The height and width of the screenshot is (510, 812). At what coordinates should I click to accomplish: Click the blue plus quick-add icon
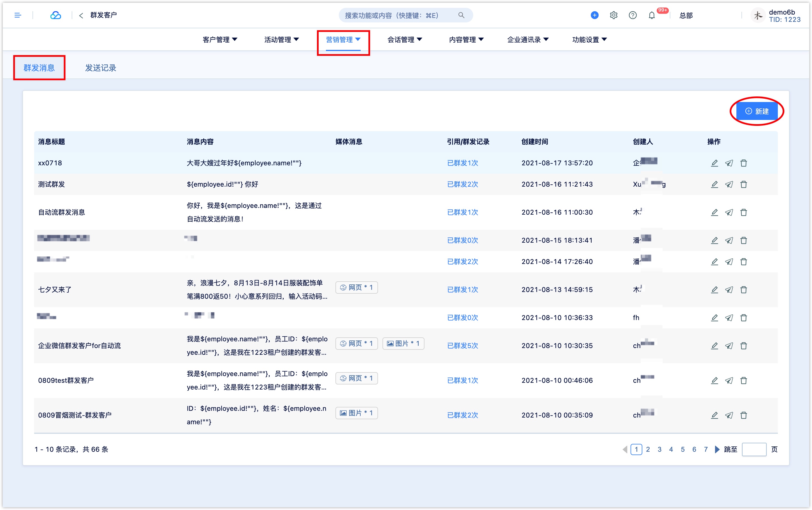click(x=594, y=15)
